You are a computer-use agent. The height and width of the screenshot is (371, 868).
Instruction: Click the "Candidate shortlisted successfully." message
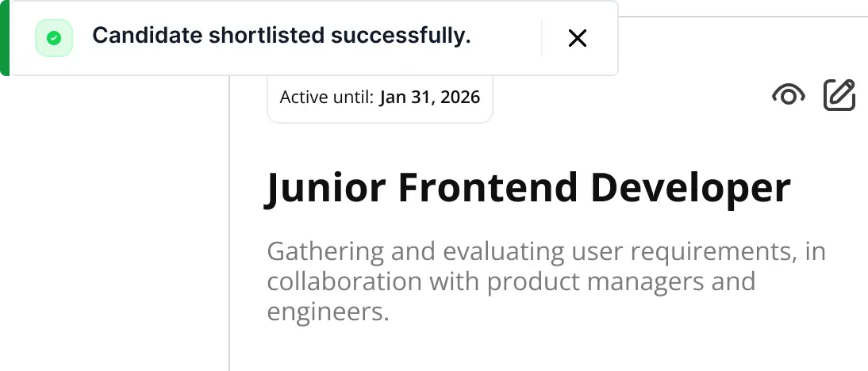click(281, 36)
